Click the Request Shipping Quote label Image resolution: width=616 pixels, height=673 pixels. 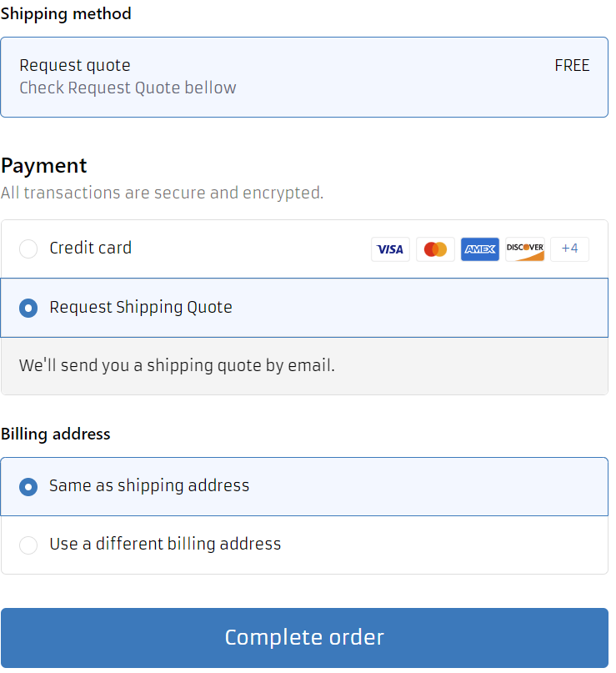point(141,308)
